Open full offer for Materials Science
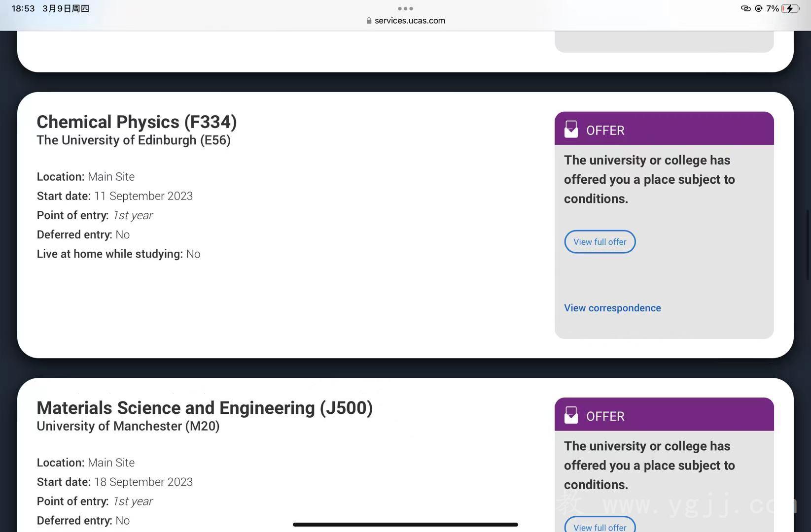811x532 pixels. click(x=599, y=525)
